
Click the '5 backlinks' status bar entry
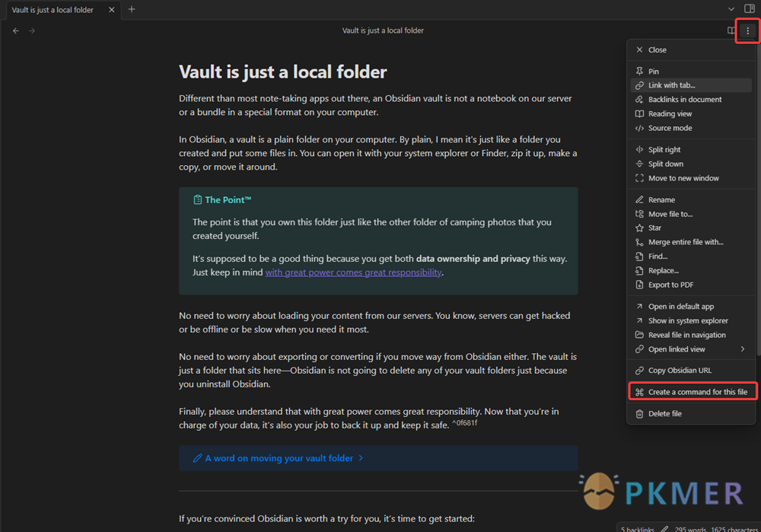[x=637, y=528]
